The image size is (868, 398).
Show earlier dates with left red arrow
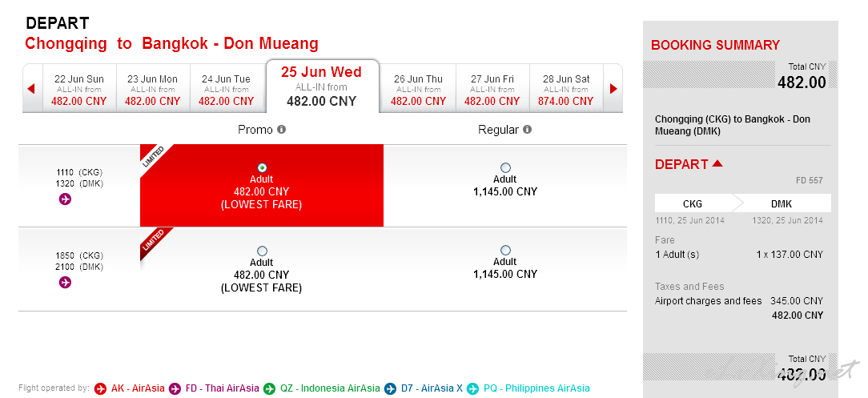coord(31,89)
